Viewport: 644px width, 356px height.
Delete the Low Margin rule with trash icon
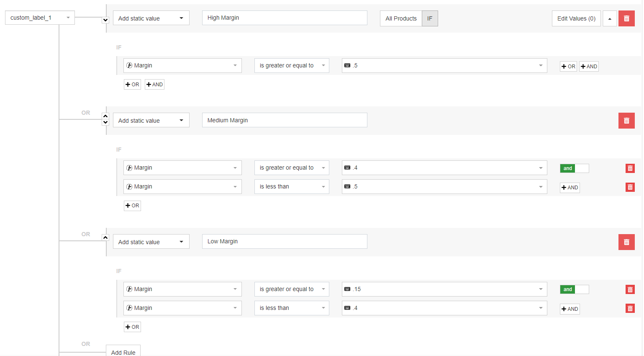click(626, 242)
